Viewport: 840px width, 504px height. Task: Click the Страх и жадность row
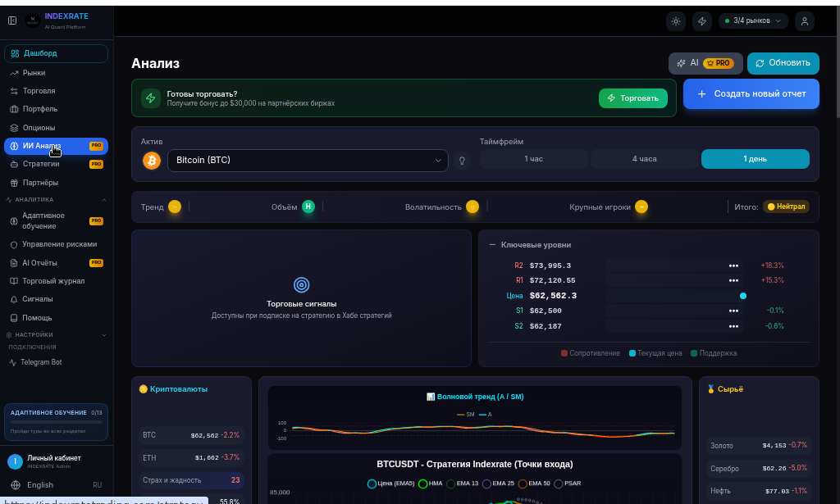click(x=191, y=480)
